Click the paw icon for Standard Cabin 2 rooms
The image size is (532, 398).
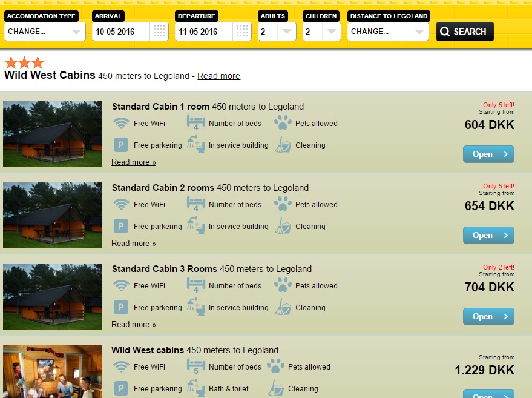(x=283, y=204)
